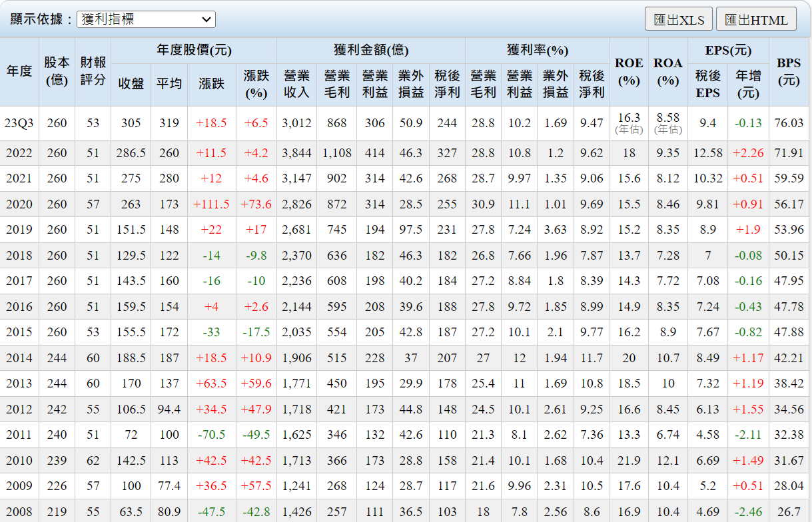Select the 財報評分 column header
The image size is (812, 522).
[93, 71]
